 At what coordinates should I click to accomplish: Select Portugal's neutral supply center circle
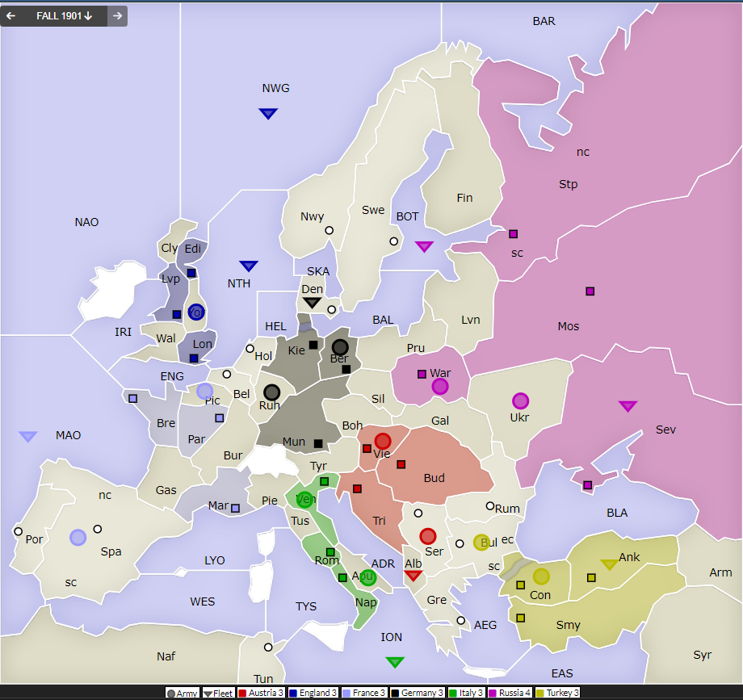(x=18, y=531)
